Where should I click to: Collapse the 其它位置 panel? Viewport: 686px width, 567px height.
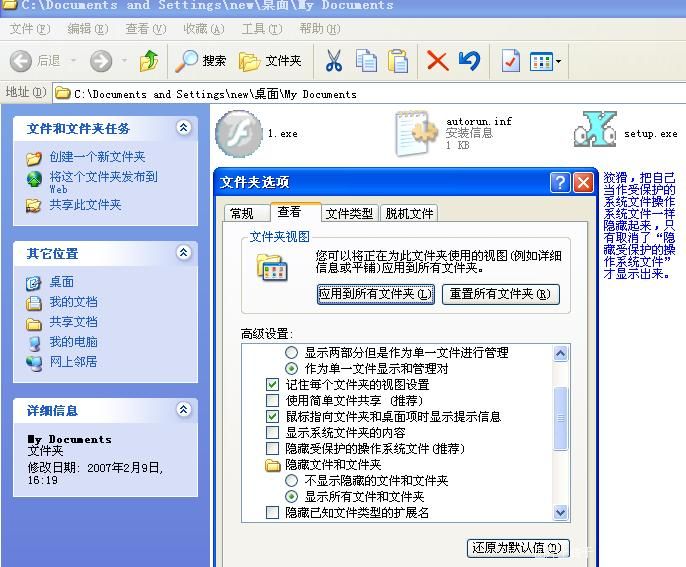184,252
